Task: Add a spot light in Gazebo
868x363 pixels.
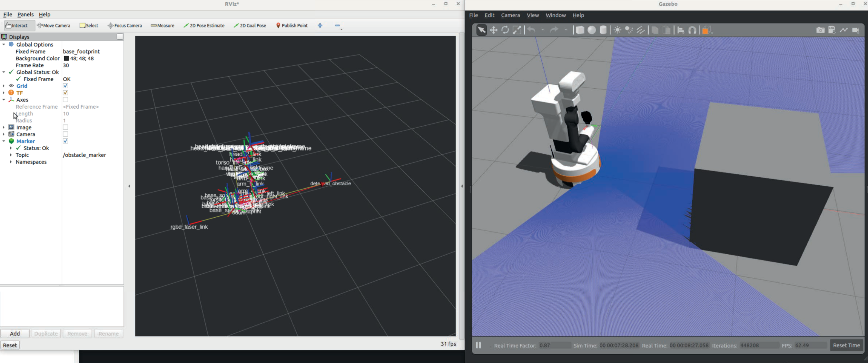Action: tap(629, 30)
